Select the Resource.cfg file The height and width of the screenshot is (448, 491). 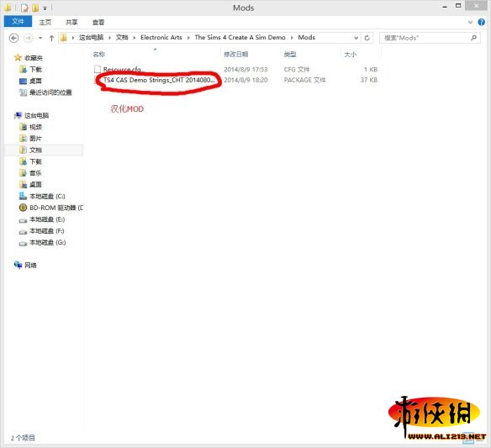tap(122, 69)
